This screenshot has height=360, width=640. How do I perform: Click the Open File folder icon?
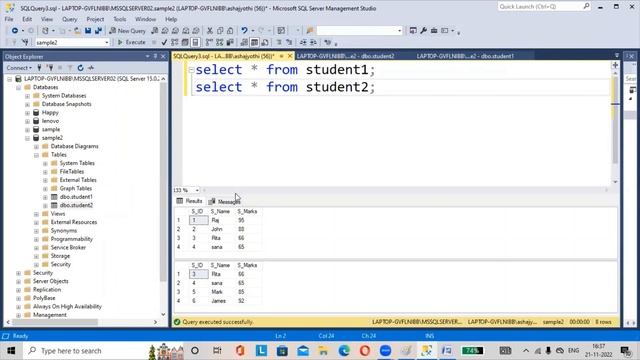[x=77, y=31]
